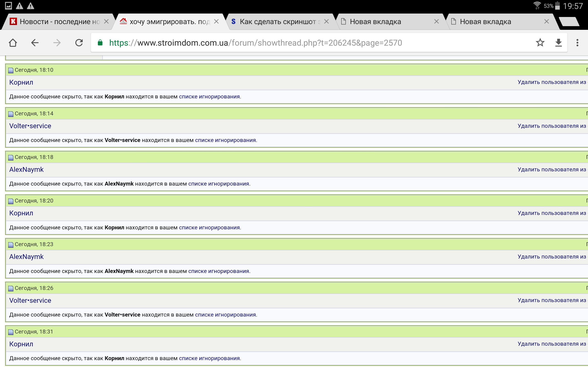588x367 pixels.
Task: Open AlexNaymk's user profile link
Action: pyautogui.click(x=26, y=169)
